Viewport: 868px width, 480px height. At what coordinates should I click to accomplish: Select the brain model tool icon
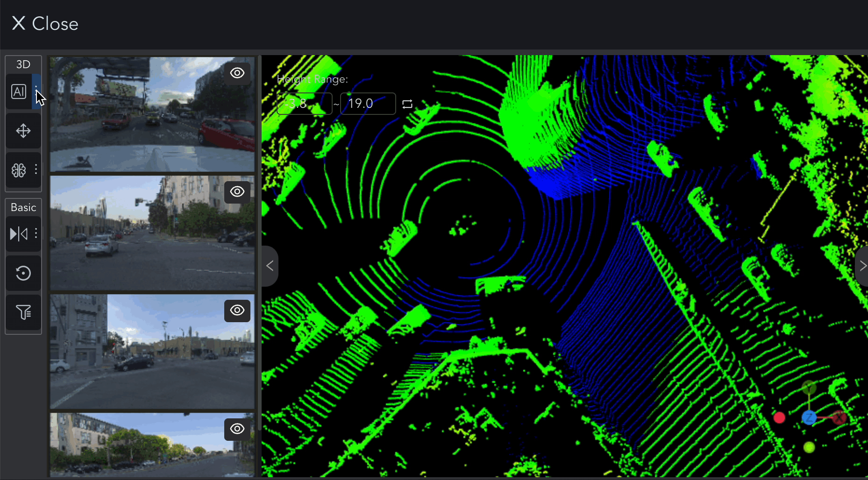pos(19,170)
